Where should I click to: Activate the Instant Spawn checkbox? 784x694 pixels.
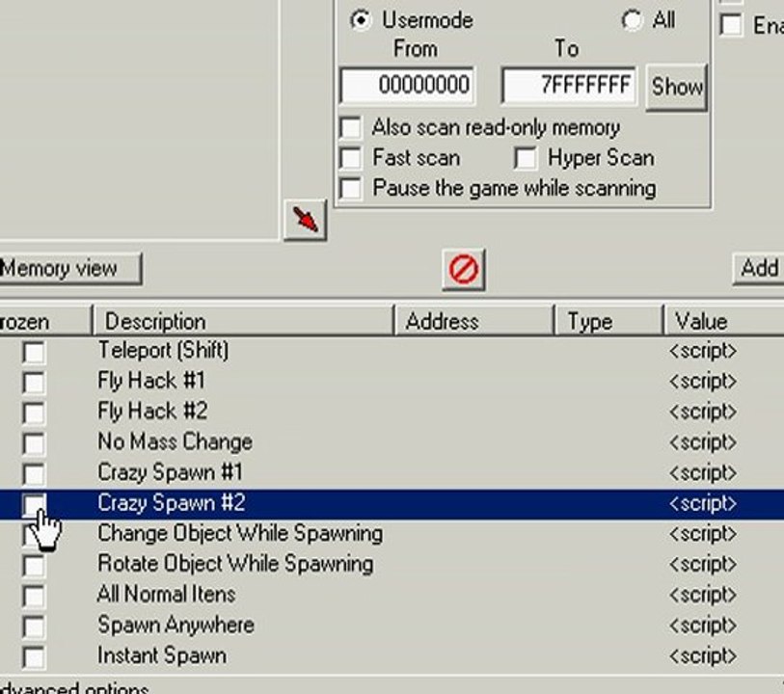click(34, 657)
